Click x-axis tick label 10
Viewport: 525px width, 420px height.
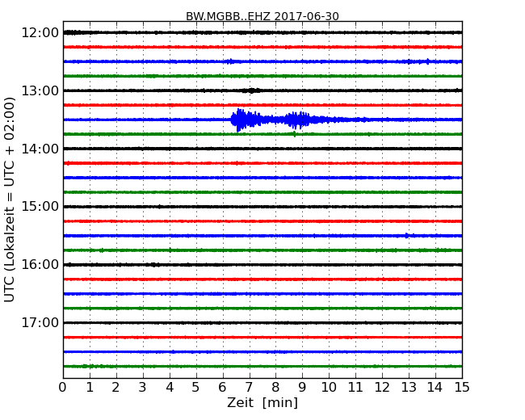point(329,388)
